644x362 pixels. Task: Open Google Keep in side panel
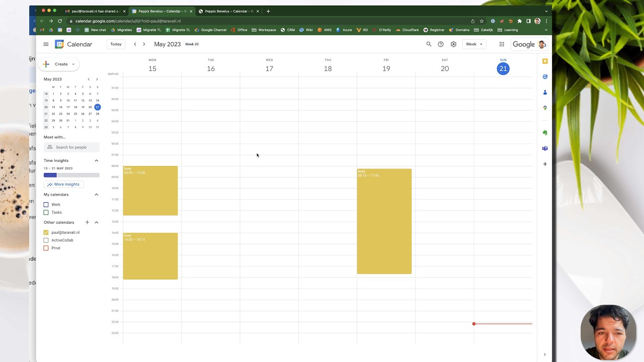click(545, 61)
